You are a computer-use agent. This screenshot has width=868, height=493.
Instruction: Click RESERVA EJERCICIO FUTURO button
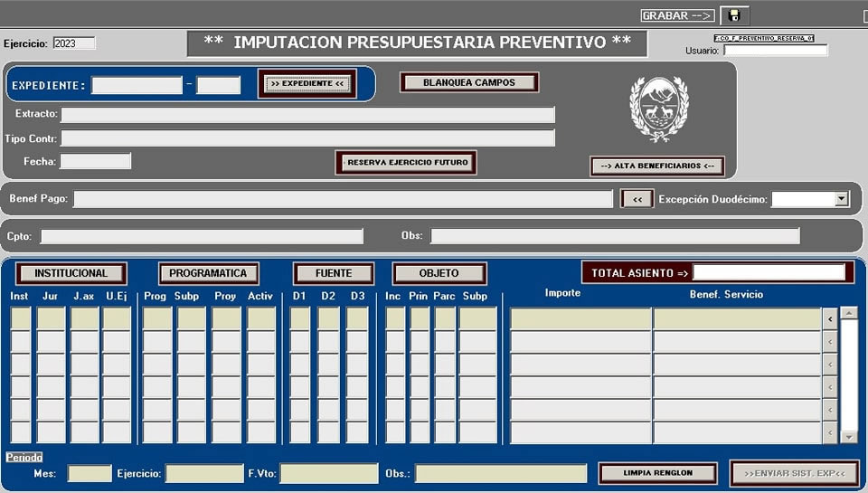point(407,163)
